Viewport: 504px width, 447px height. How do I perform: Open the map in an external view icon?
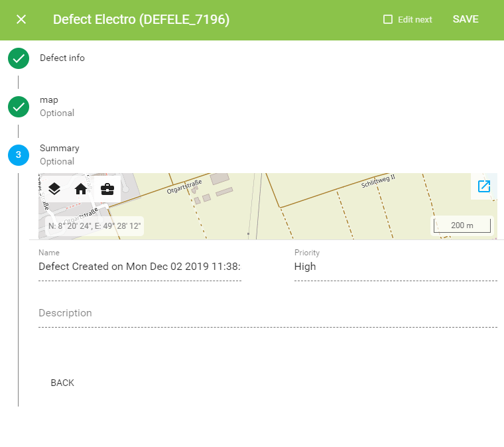coord(483,186)
